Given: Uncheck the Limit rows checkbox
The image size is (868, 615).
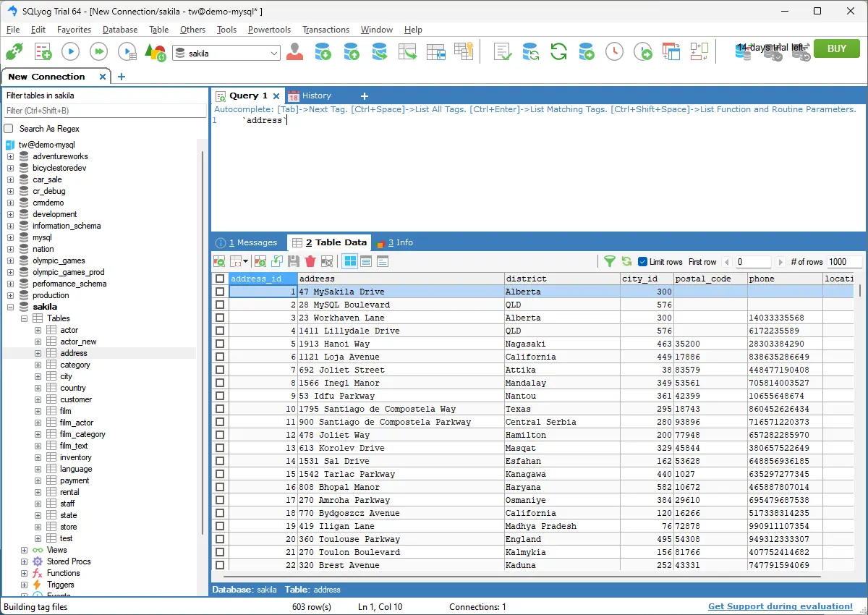Looking at the screenshot, I should pyautogui.click(x=642, y=262).
